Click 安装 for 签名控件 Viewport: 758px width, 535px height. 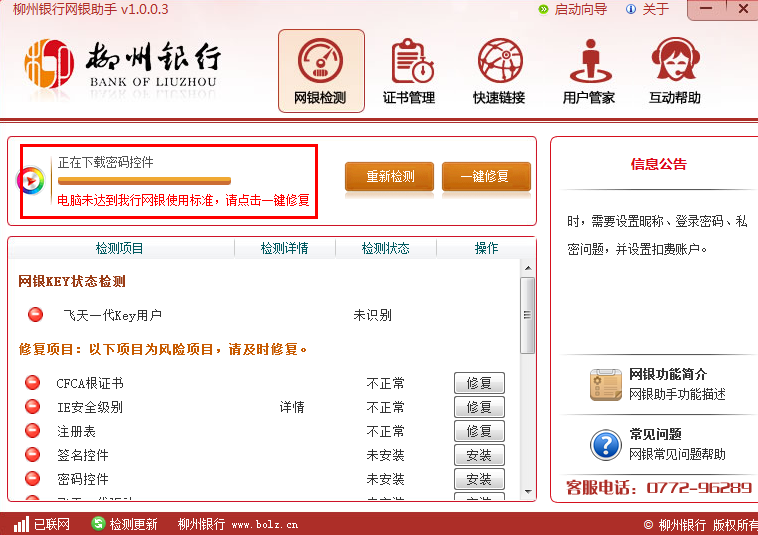click(x=479, y=455)
